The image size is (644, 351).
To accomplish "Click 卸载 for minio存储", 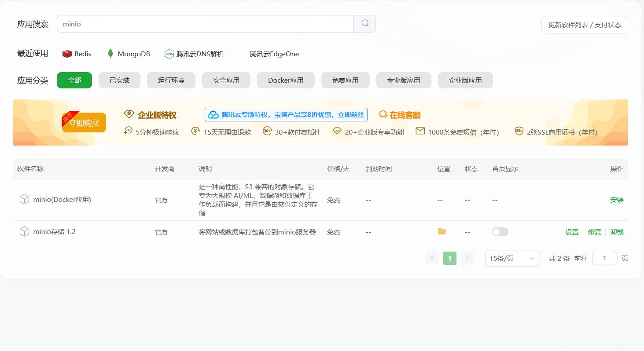I will coord(617,232).
